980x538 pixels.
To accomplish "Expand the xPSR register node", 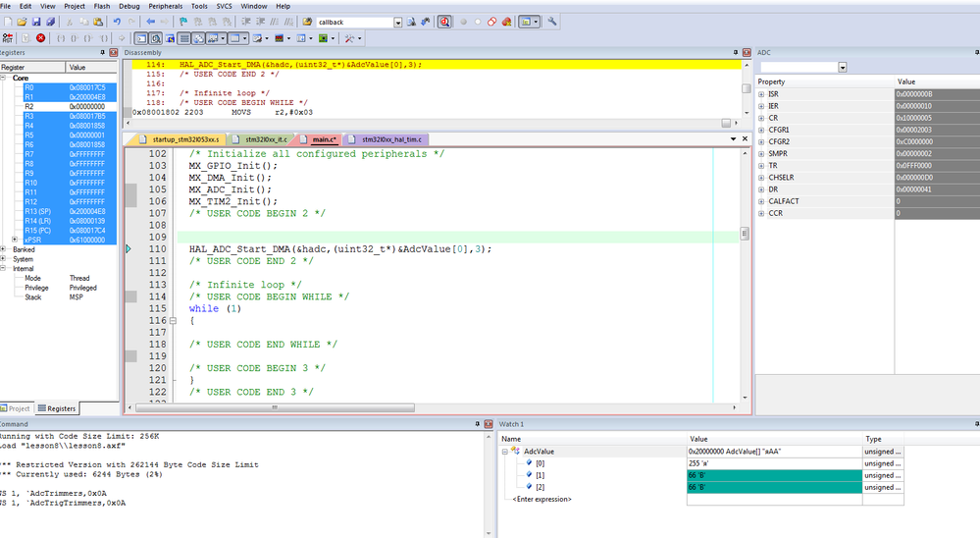I will [x=15, y=240].
